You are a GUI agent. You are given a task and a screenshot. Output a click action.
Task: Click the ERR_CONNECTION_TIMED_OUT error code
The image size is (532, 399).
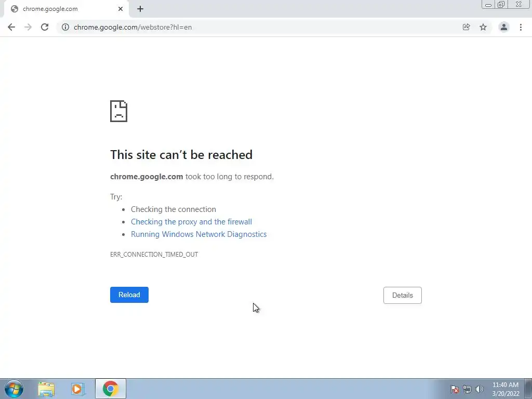tap(154, 255)
